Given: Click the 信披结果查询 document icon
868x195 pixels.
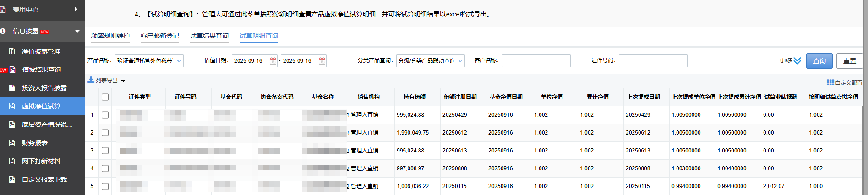Looking at the screenshot, I should pyautogui.click(x=12, y=70).
